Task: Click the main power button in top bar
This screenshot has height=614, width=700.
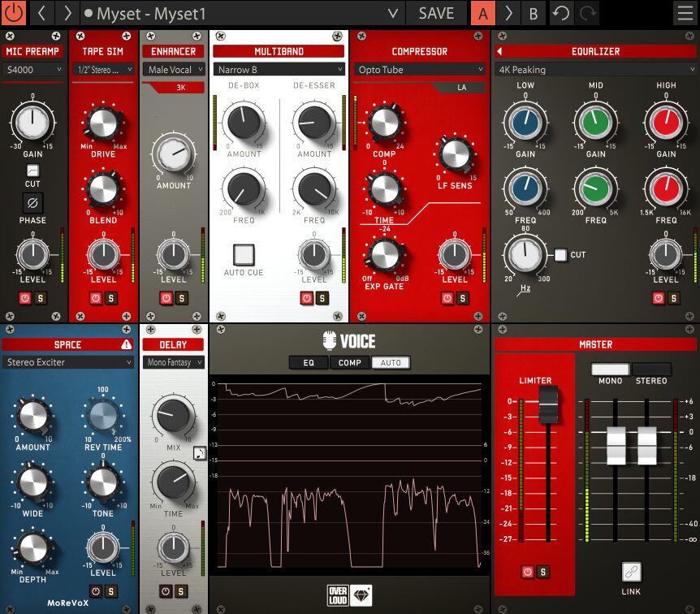Action: (x=15, y=13)
